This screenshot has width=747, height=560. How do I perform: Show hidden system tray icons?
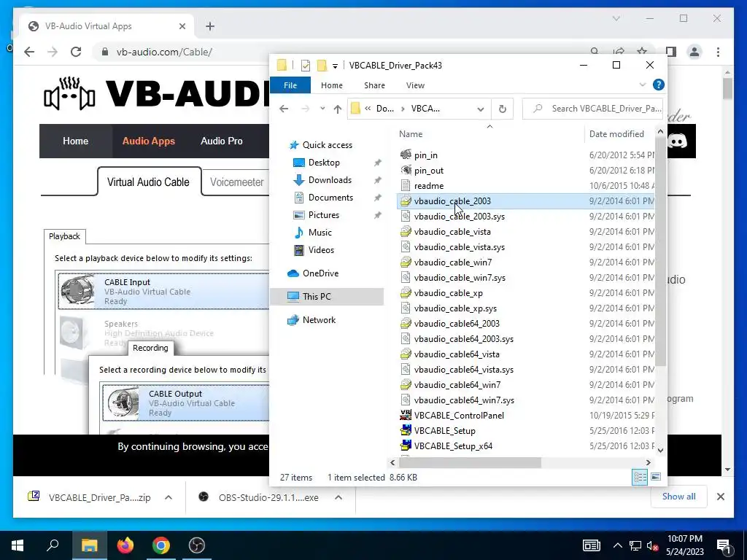point(617,545)
